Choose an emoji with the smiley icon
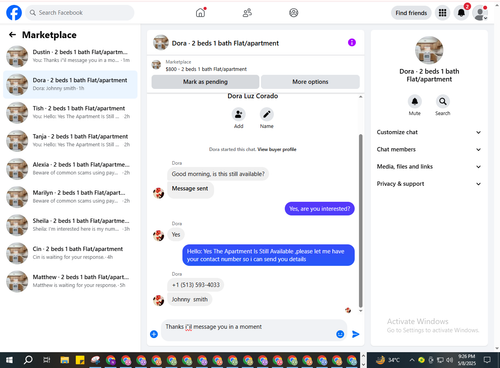Screen dimensions: 500x368 point(340,334)
